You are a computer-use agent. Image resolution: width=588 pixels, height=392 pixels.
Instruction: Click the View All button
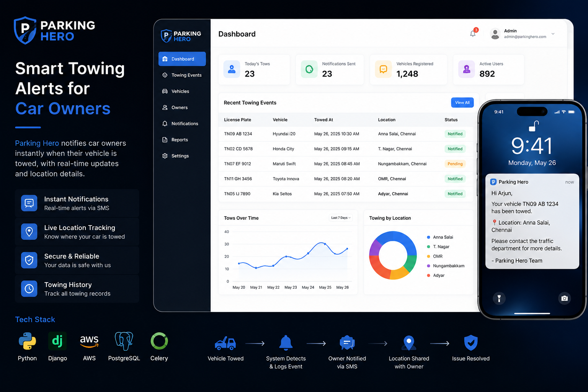(x=462, y=103)
